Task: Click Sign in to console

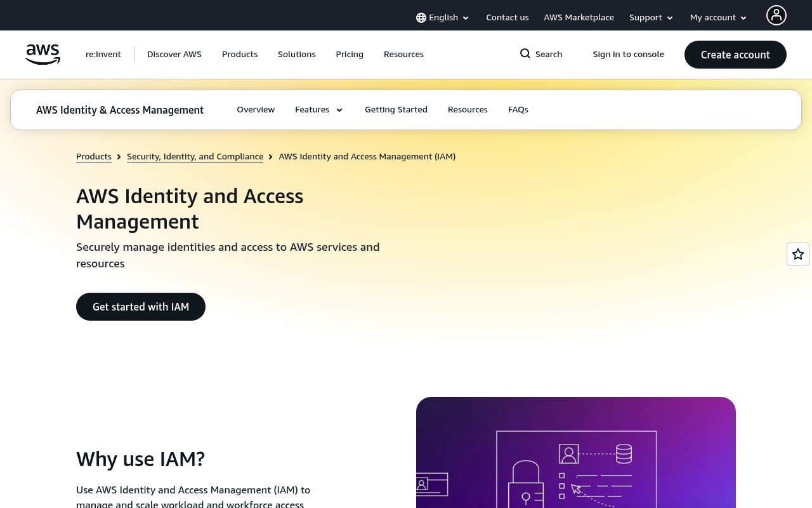Action: [x=629, y=55]
